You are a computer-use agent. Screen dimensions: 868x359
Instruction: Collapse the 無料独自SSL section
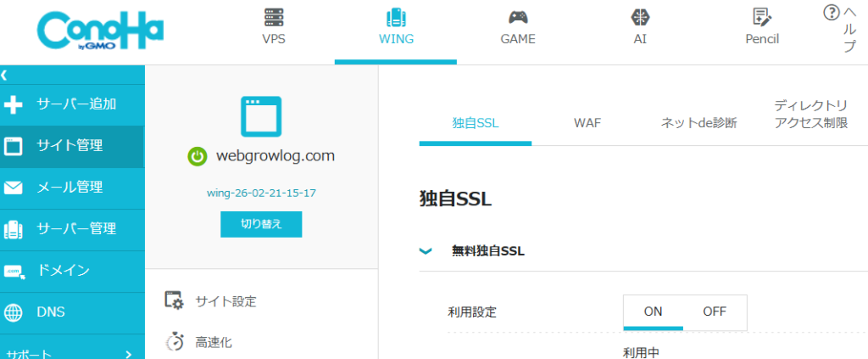pyautogui.click(x=426, y=251)
